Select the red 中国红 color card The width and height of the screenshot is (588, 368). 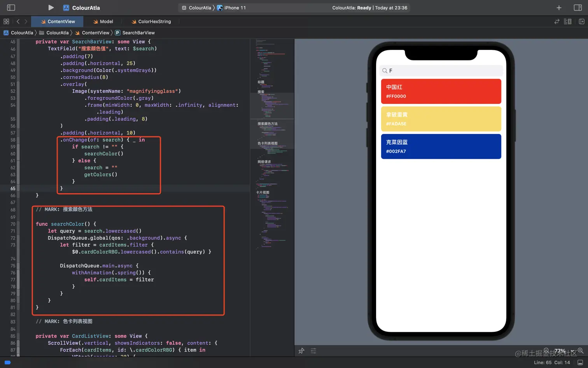pos(441,91)
